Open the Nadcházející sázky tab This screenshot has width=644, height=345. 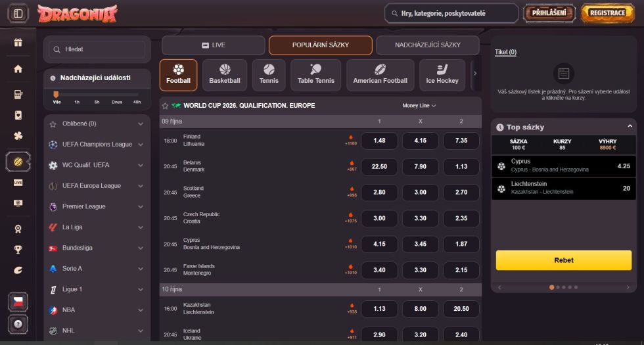click(x=427, y=45)
